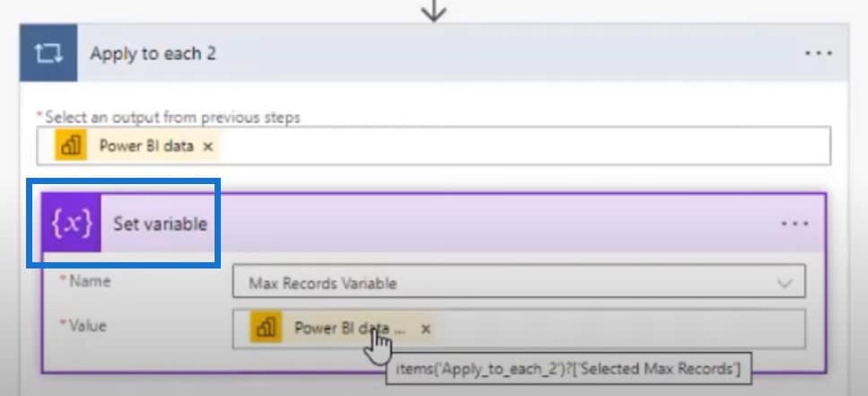
Task: Collapse the Apply to each 2 header
Action: [x=434, y=53]
